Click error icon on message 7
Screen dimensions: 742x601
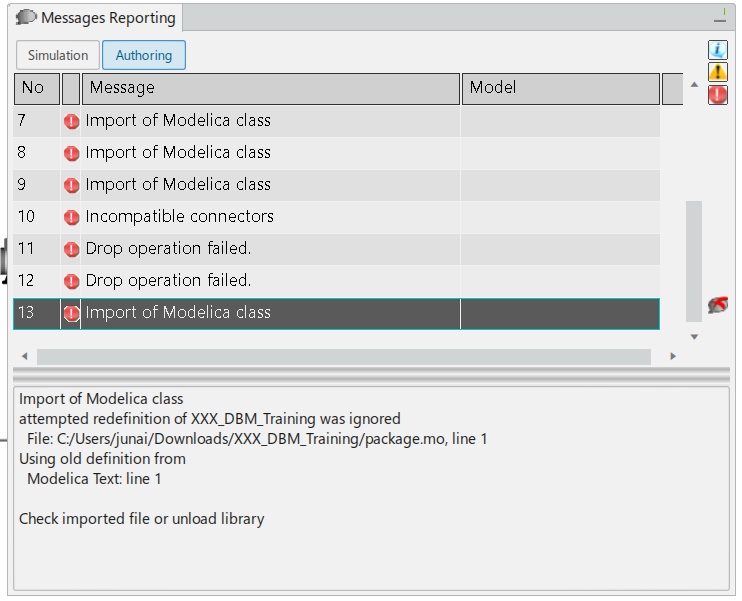71,121
